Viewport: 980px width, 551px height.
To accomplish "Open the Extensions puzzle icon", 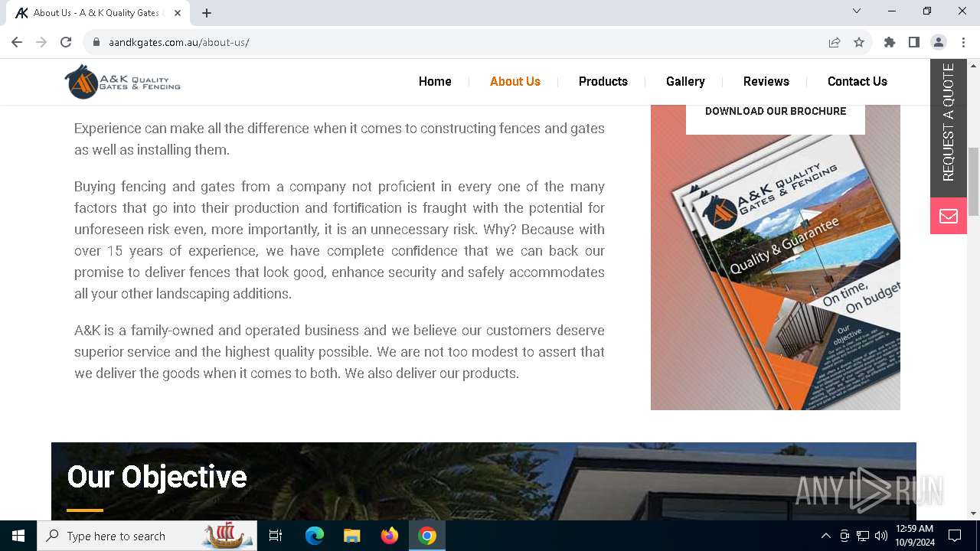I will [890, 42].
